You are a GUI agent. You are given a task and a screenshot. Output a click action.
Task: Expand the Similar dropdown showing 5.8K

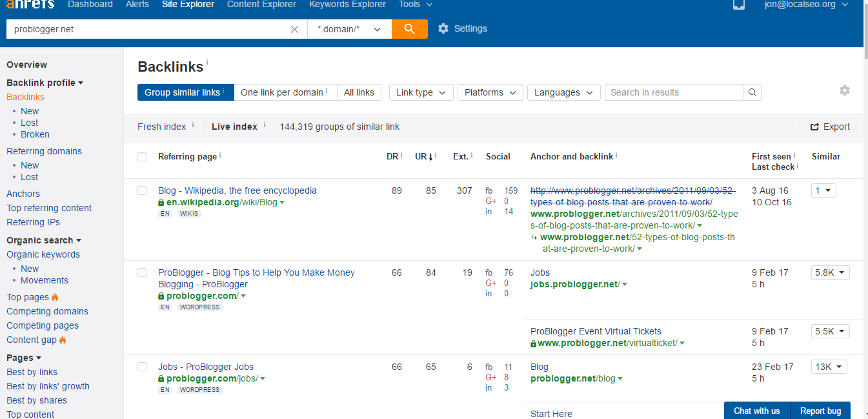(831, 272)
